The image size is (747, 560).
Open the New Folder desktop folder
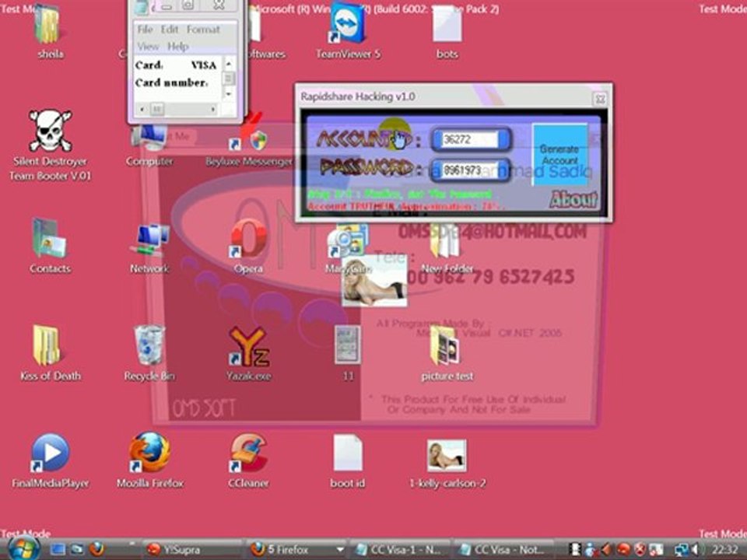(x=447, y=250)
